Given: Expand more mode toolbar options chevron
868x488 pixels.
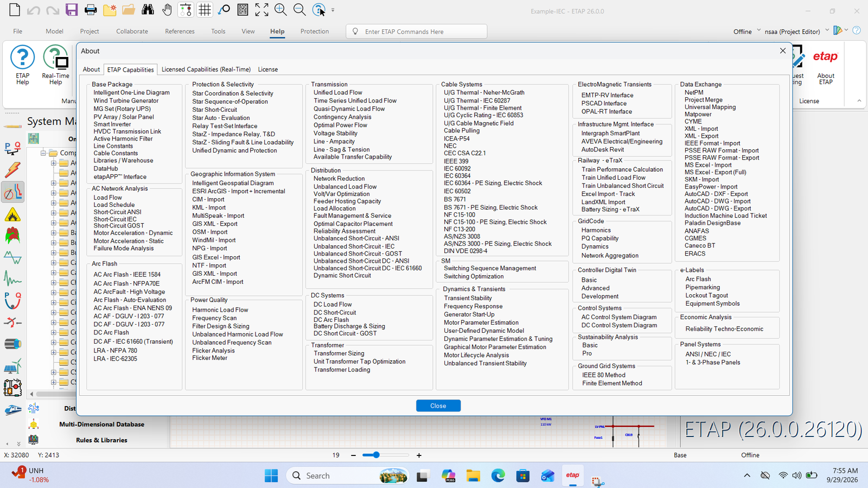Looking at the screenshot, I should point(18,443).
